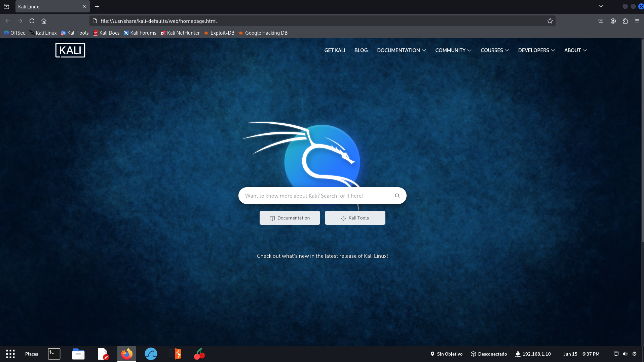This screenshot has width=644, height=362.
Task: Expand the DEVELOPERS menu
Action: pyautogui.click(x=536, y=50)
